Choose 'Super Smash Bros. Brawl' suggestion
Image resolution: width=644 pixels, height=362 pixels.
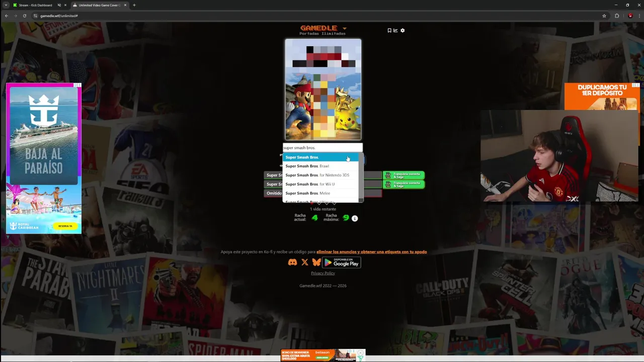pos(320,166)
